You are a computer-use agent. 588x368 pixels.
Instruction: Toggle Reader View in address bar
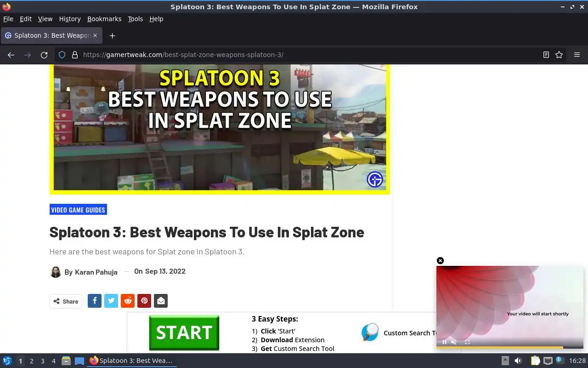pyautogui.click(x=546, y=55)
